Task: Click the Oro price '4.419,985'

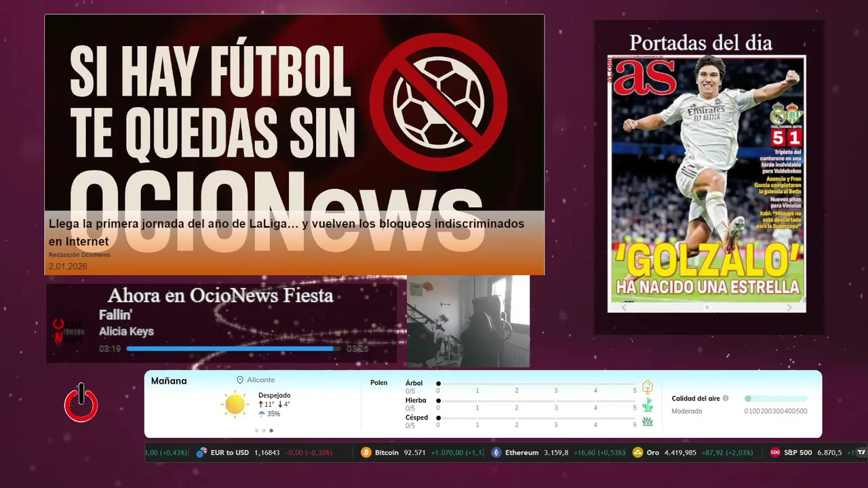Action: (x=680, y=453)
